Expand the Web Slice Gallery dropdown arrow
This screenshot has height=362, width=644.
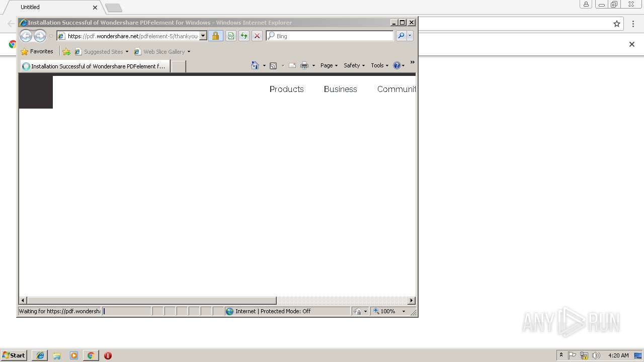(x=189, y=52)
